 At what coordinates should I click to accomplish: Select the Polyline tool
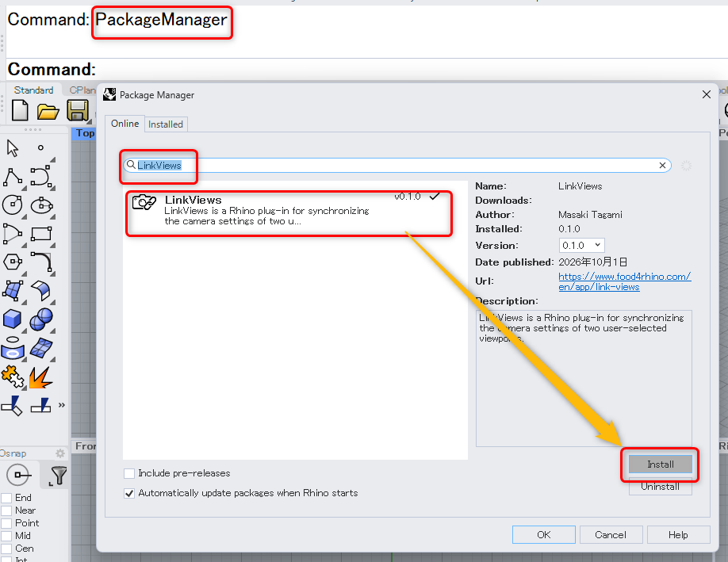(x=13, y=177)
